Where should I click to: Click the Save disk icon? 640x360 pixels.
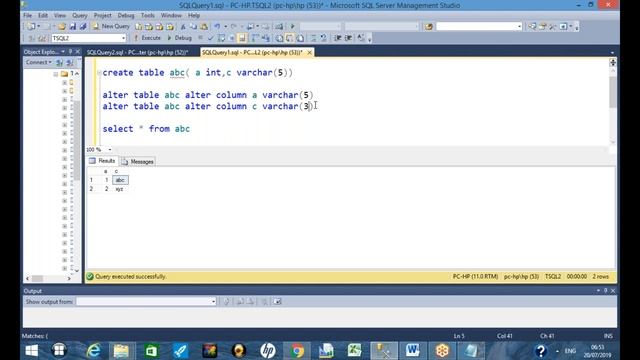point(73,27)
